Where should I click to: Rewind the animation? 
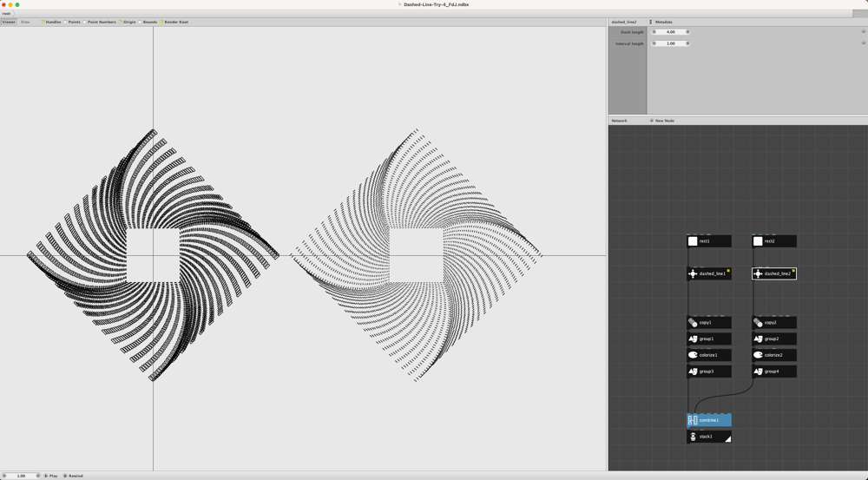73,476
